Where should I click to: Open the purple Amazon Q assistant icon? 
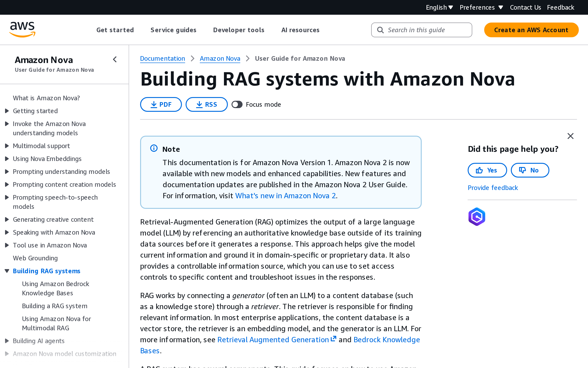477,217
